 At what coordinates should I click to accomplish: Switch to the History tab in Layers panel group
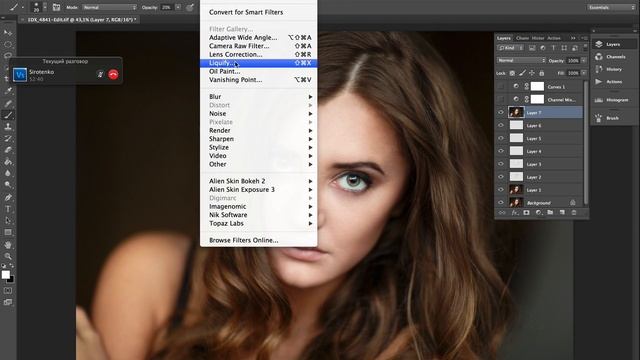[x=538, y=38]
